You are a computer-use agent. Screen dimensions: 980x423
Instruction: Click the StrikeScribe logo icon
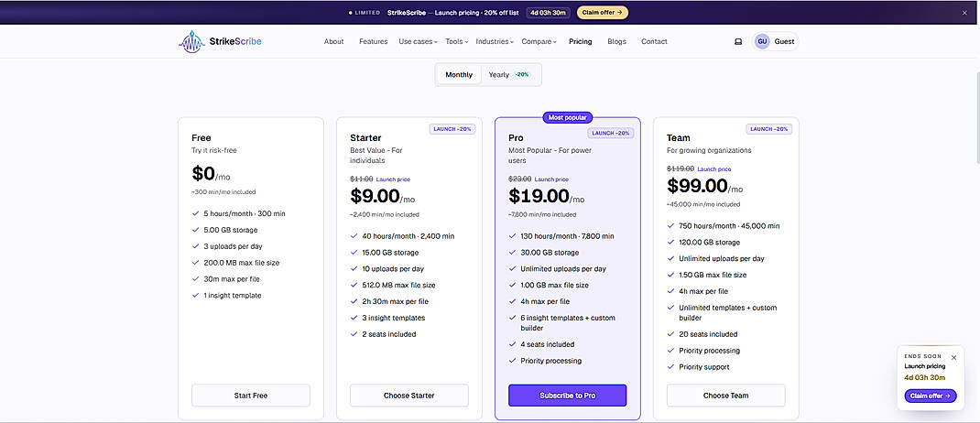coord(191,42)
